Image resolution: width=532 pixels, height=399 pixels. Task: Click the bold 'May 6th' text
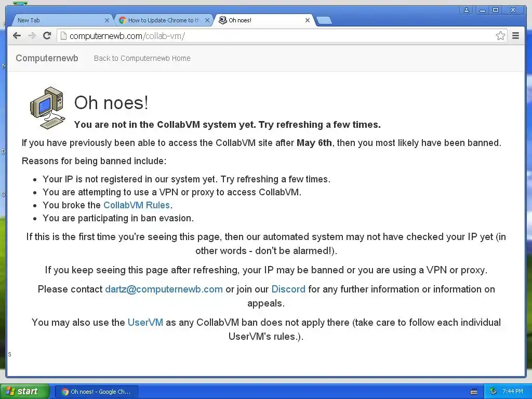pyautogui.click(x=314, y=143)
